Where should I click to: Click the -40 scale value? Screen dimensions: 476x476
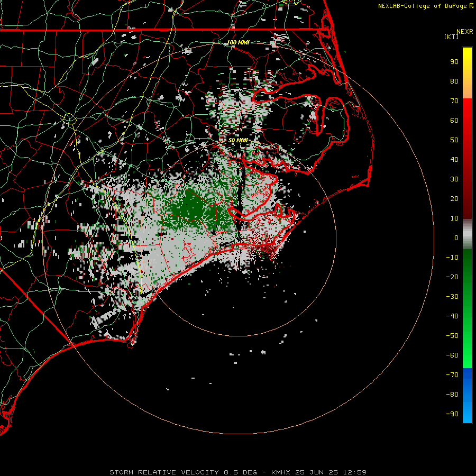tap(452, 316)
